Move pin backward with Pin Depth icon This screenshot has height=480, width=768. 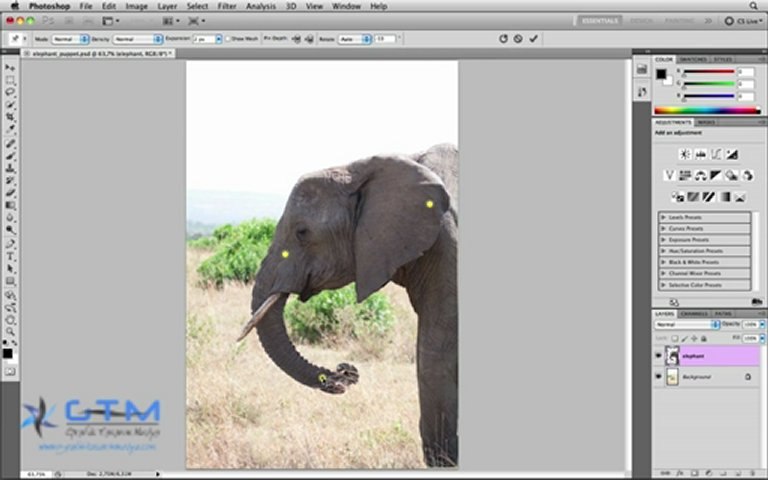pos(309,39)
